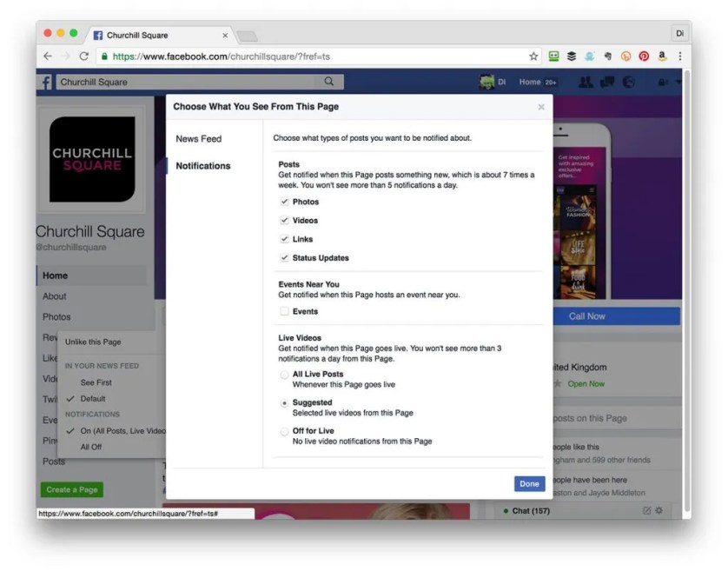Open the Home link in Facebook header
The width and height of the screenshot is (728, 571).
coord(530,82)
